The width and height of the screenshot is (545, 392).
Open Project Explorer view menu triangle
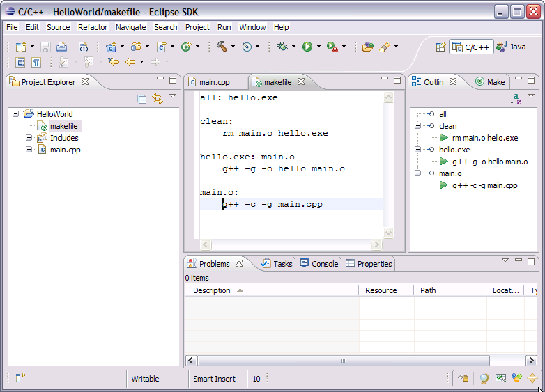point(173,96)
